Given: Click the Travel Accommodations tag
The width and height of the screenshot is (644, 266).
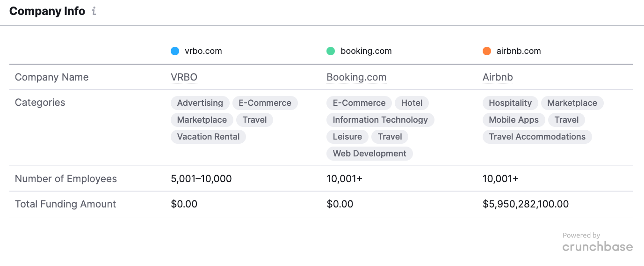Looking at the screenshot, I should [537, 137].
